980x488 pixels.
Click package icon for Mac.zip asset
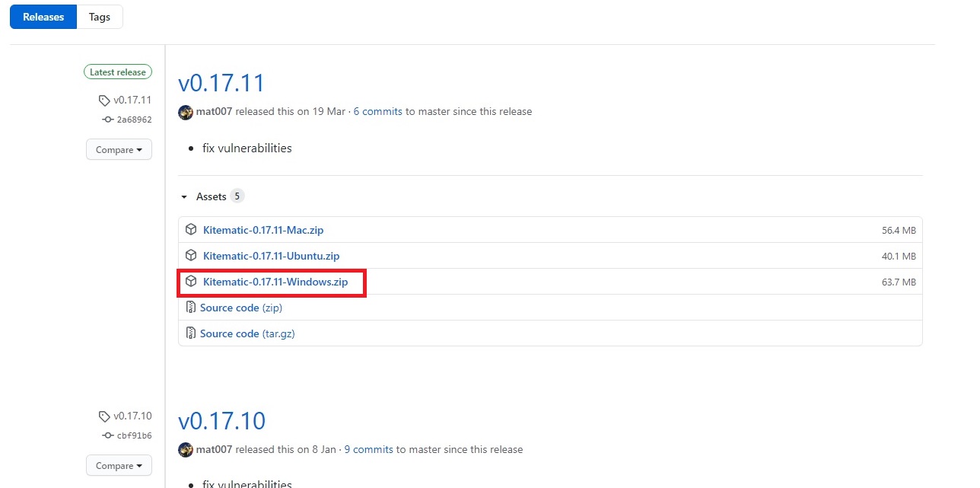coord(191,230)
